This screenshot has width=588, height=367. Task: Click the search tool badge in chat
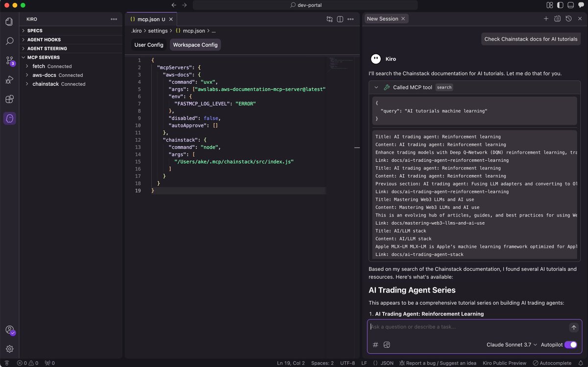pyautogui.click(x=444, y=87)
